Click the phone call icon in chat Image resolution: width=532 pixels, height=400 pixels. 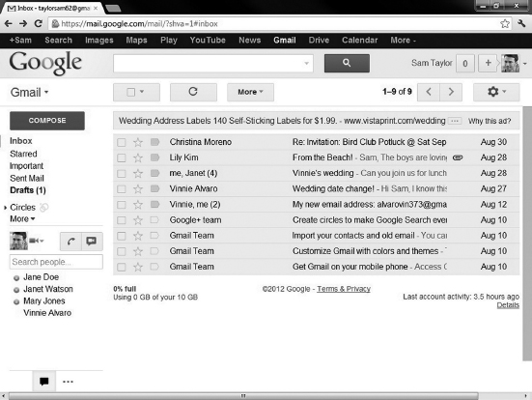(x=70, y=242)
